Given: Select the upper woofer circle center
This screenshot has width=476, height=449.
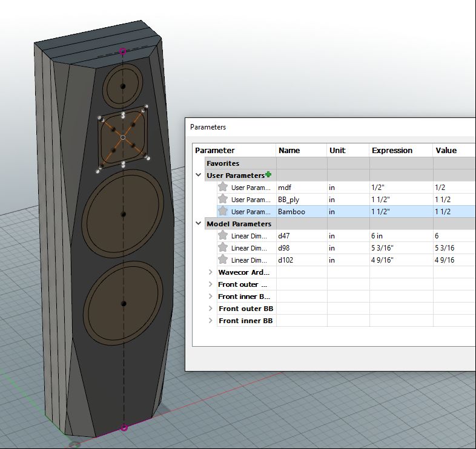Looking at the screenshot, I should point(124,214).
